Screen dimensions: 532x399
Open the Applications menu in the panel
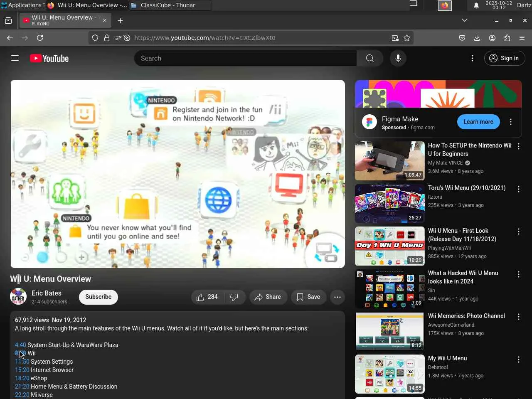[x=22, y=5]
